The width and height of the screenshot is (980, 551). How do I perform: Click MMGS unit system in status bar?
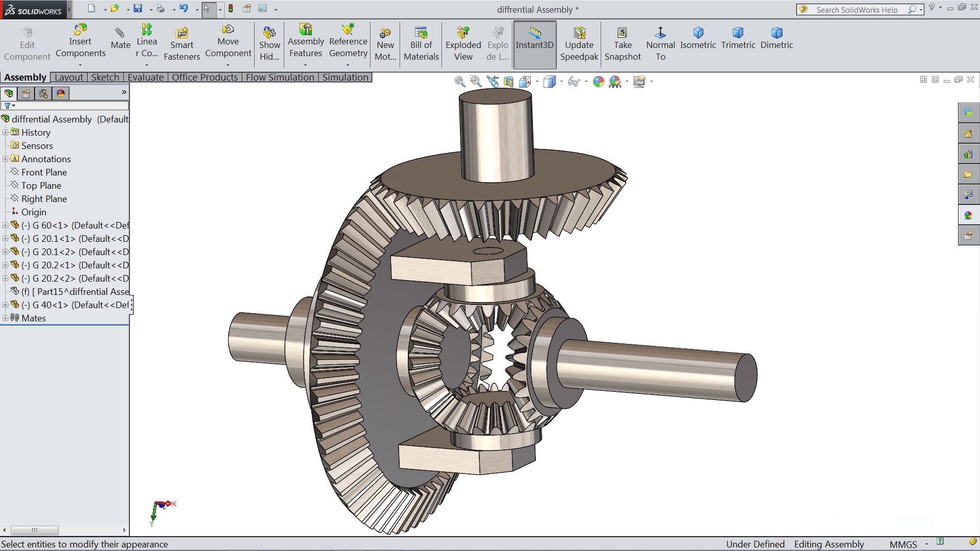[x=903, y=544]
